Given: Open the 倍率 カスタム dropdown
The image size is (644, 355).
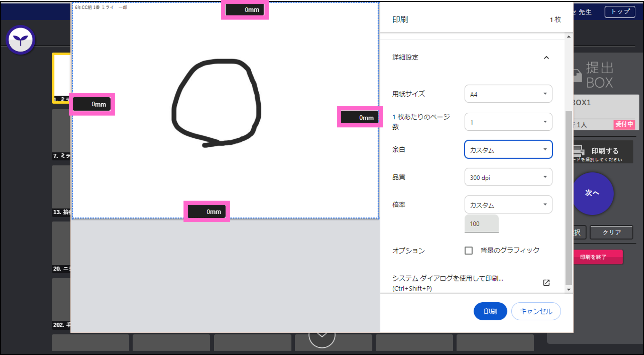Looking at the screenshot, I should [508, 204].
